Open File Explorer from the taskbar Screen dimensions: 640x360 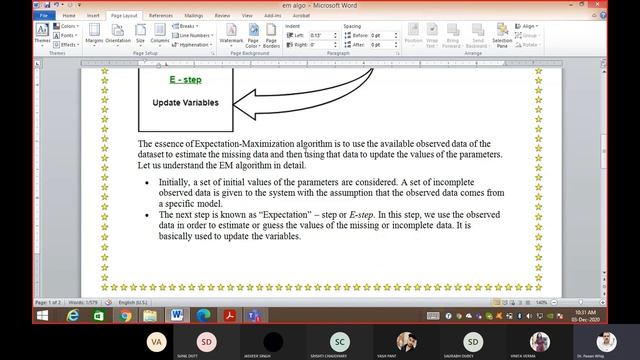(150, 316)
